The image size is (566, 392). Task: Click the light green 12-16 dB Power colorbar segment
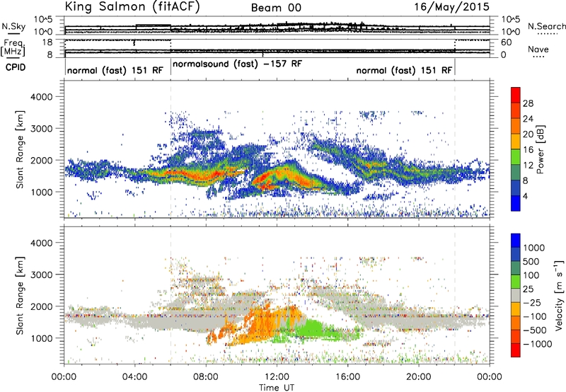[x=516, y=156]
